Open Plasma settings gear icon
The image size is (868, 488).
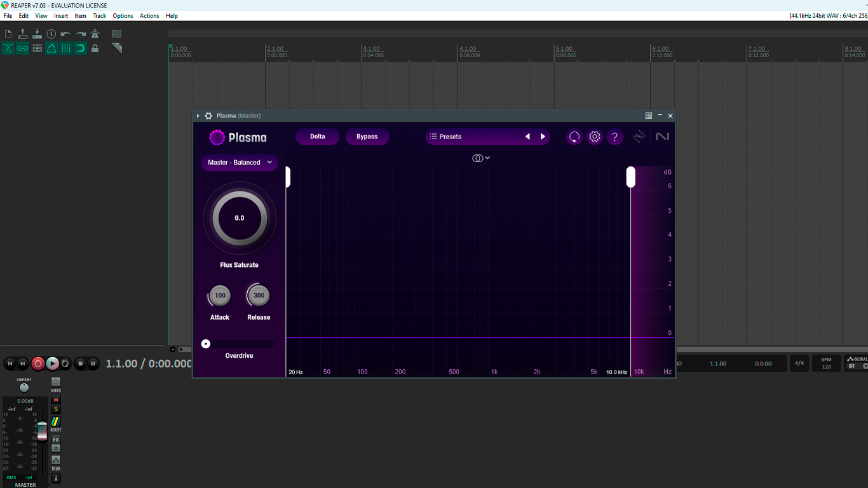click(x=595, y=137)
